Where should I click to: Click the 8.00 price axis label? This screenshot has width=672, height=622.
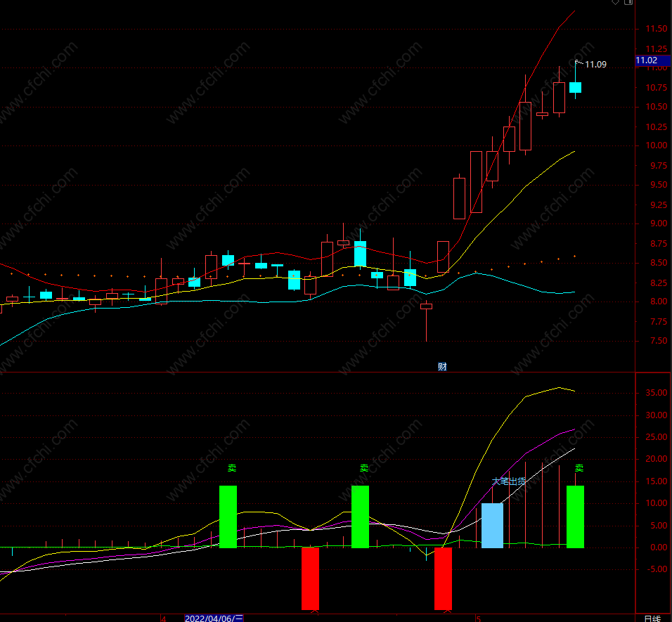click(658, 302)
